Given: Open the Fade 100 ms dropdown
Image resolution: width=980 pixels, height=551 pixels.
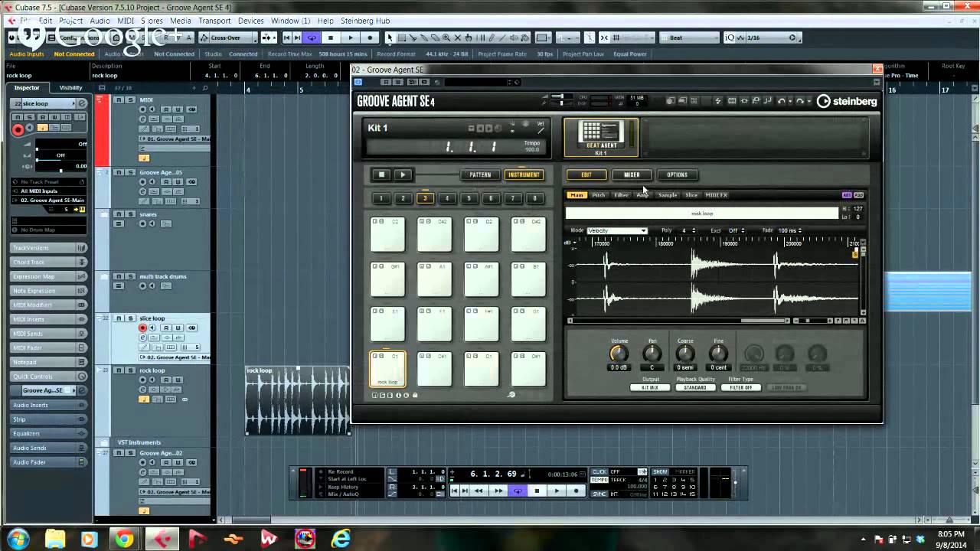Looking at the screenshot, I should [x=789, y=230].
